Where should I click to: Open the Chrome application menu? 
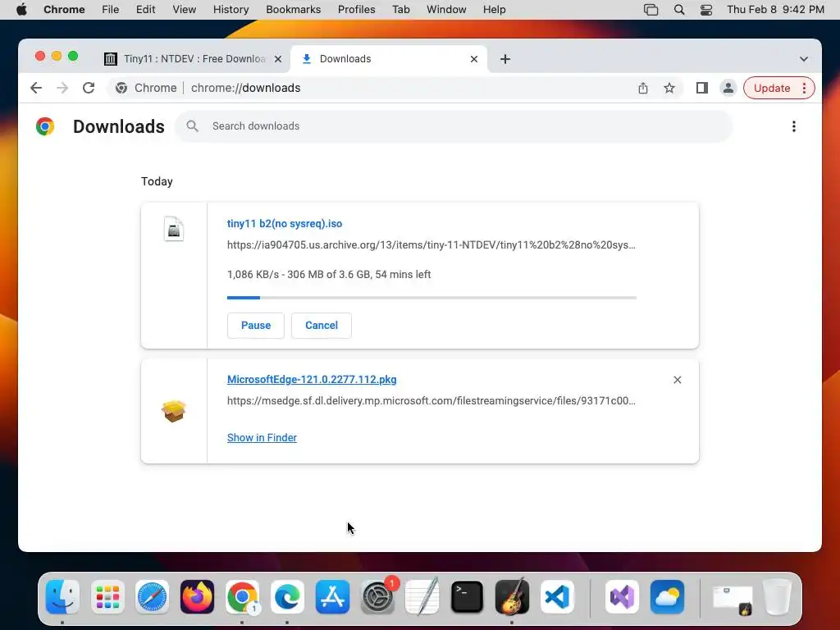pos(64,10)
